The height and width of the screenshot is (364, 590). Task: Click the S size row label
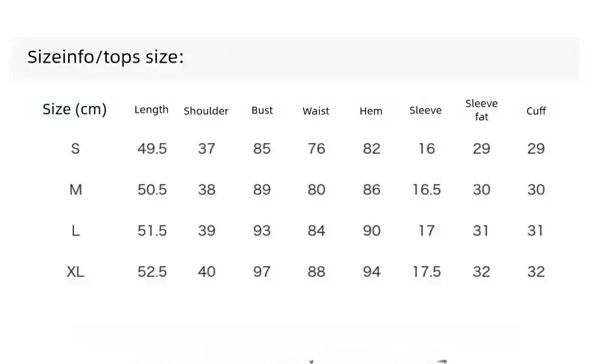[75, 148]
